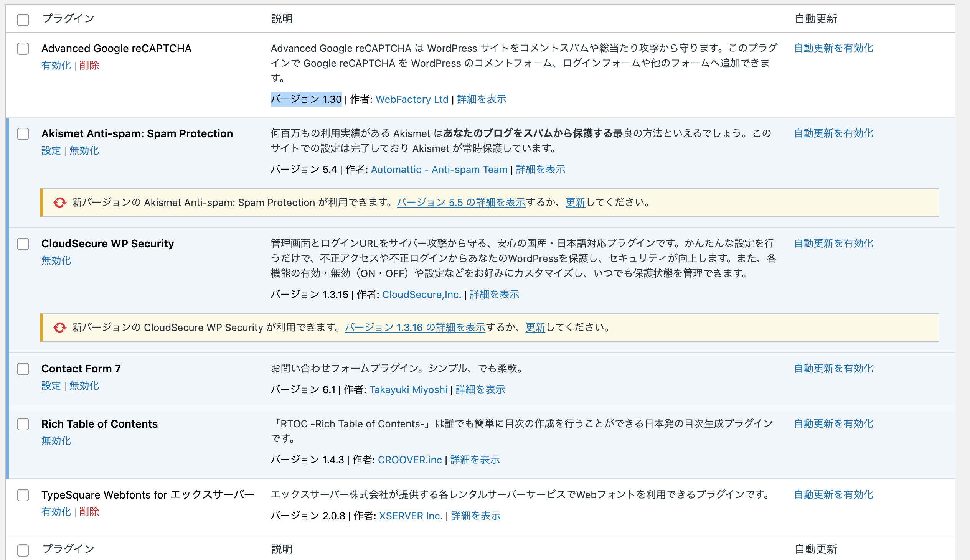Viewport: 970px width, 560px height.
Task: Show details for TypeSquare Webfonts
Action: (475, 516)
